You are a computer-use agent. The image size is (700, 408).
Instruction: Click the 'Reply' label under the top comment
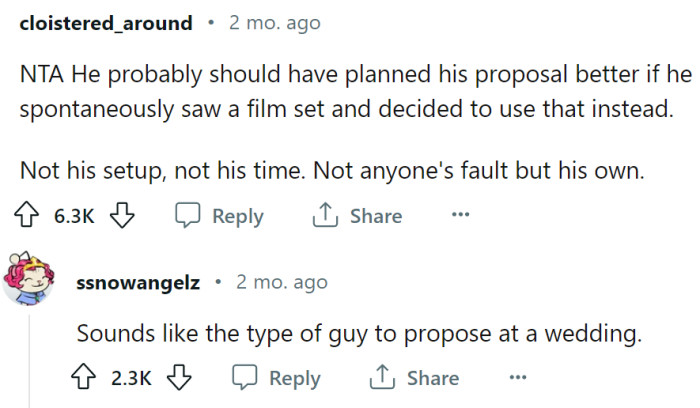[x=238, y=216]
